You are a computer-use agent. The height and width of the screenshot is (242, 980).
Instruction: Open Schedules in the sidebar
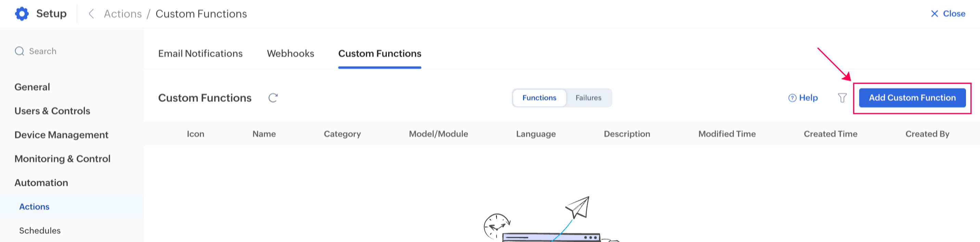pyautogui.click(x=40, y=231)
